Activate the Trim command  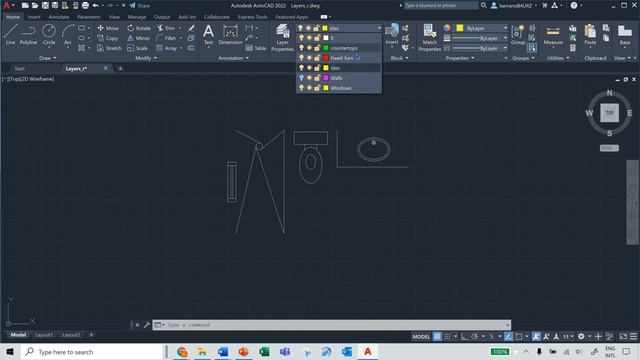(166, 28)
